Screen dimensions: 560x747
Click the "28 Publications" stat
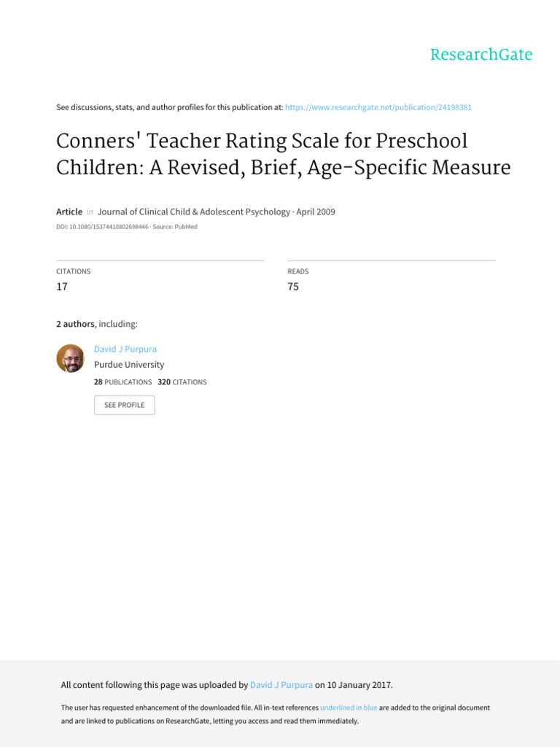122,382
